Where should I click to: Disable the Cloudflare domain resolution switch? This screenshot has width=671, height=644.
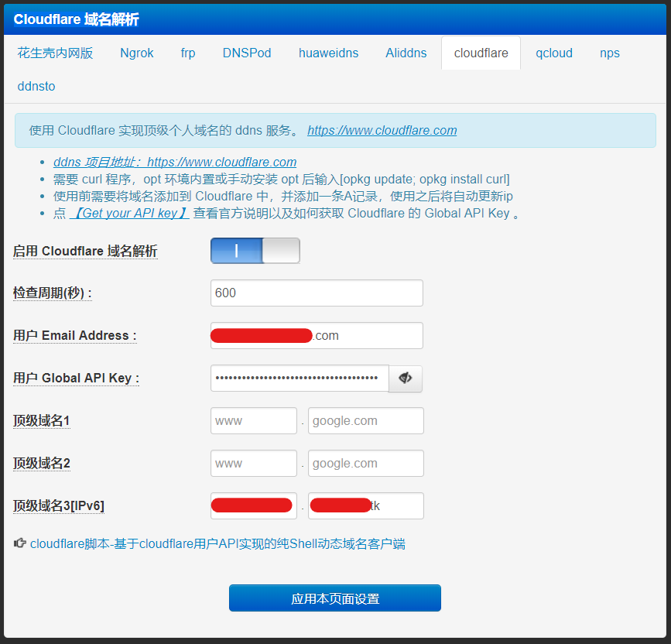[255, 251]
